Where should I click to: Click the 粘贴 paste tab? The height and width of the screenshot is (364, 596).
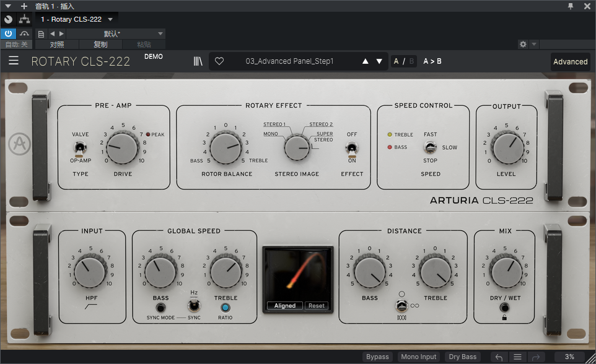tap(144, 45)
